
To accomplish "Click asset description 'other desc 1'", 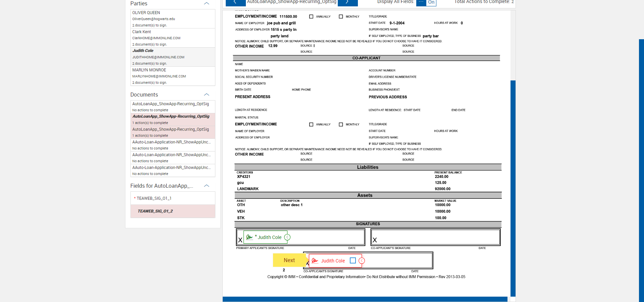I will coord(292,205).
